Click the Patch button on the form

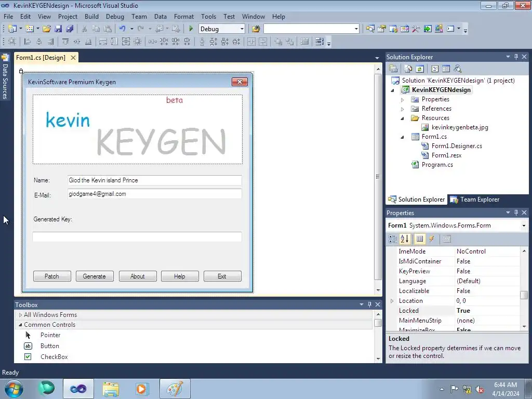(52, 276)
